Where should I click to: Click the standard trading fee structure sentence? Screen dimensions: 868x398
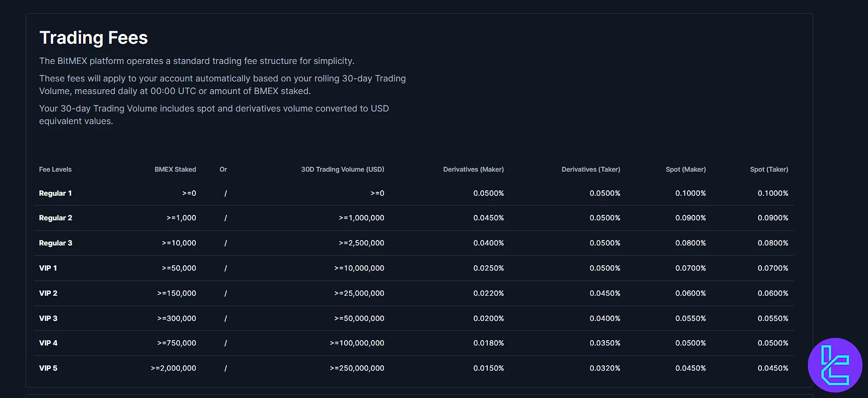tap(197, 61)
